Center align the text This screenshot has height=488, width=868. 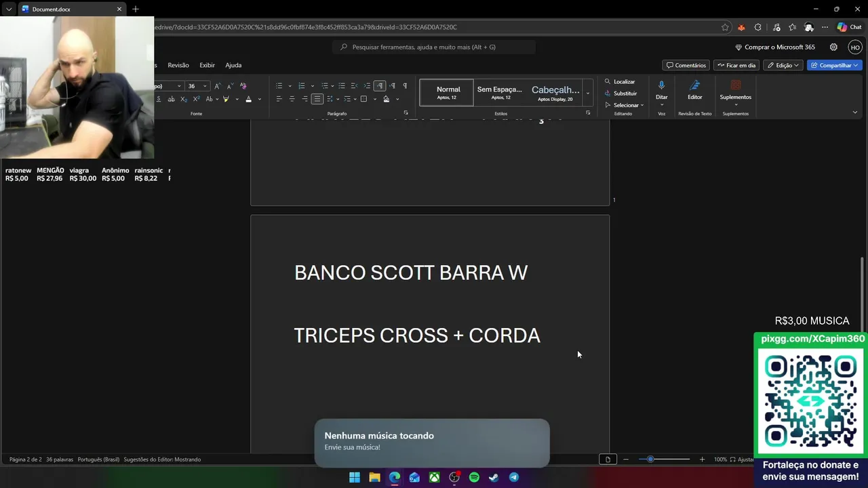coord(292,99)
